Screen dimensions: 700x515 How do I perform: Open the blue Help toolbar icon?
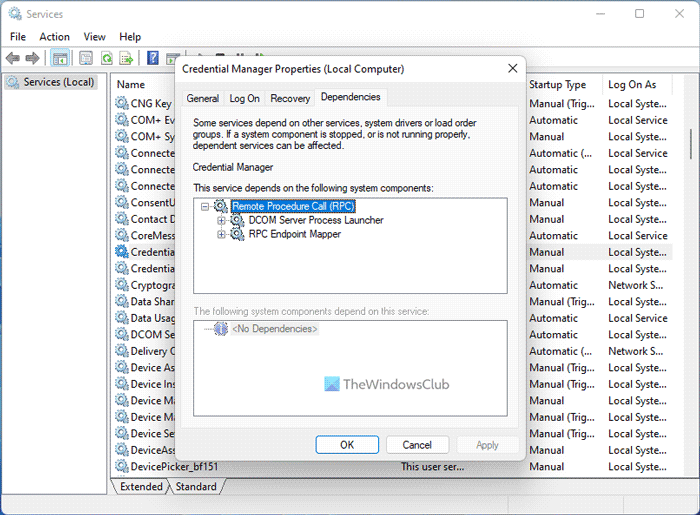(153, 58)
